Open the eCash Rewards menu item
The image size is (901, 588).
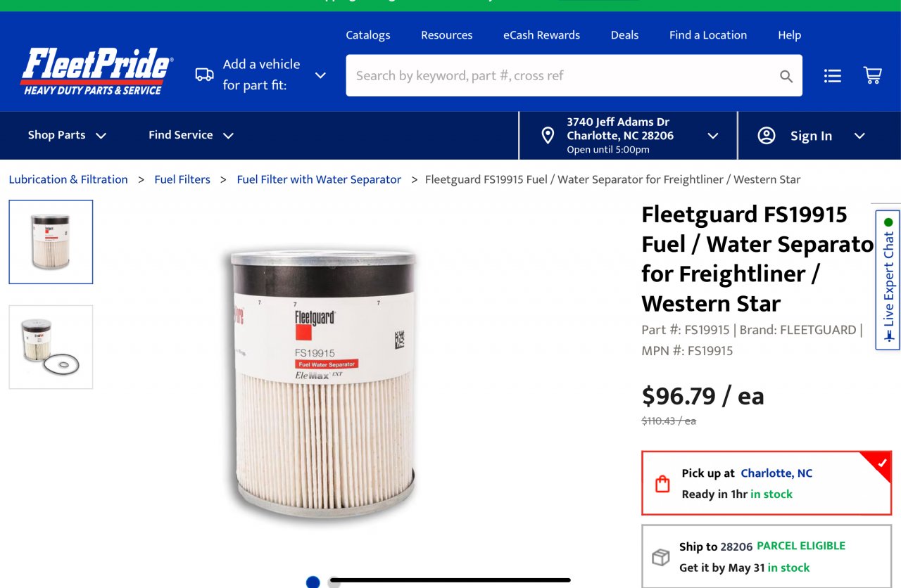point(541,35)
